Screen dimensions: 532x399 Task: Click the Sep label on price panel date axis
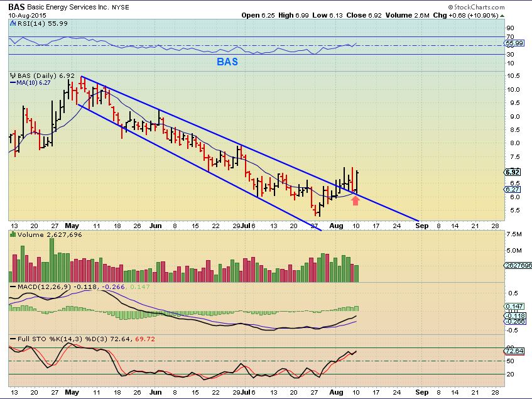point(422,226)
